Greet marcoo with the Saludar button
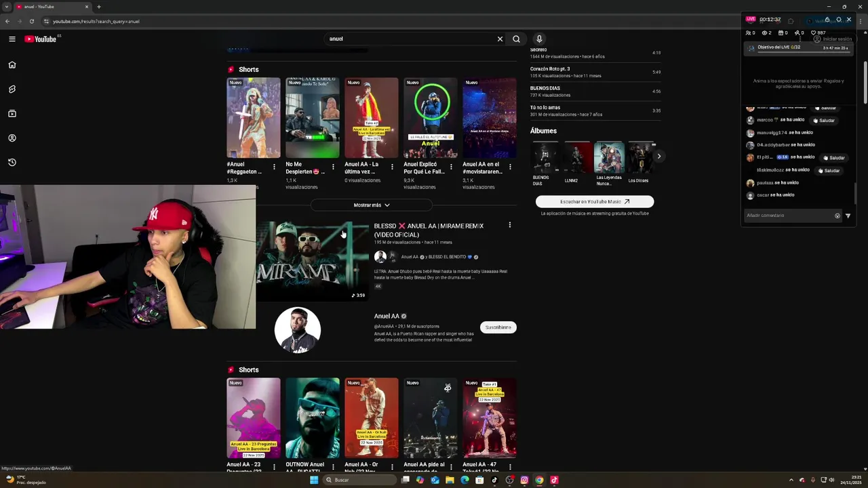Viewport: 868px width, 488px height. pyautogui.click(x=825, y=121)
